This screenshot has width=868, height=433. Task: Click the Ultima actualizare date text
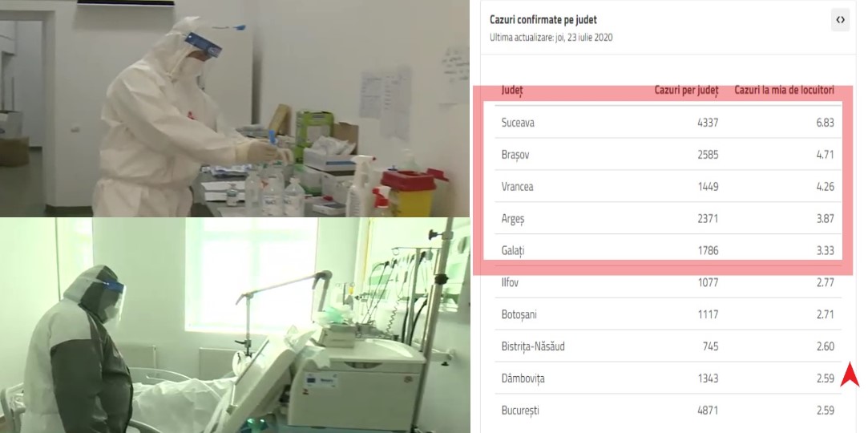click(551, 38)
